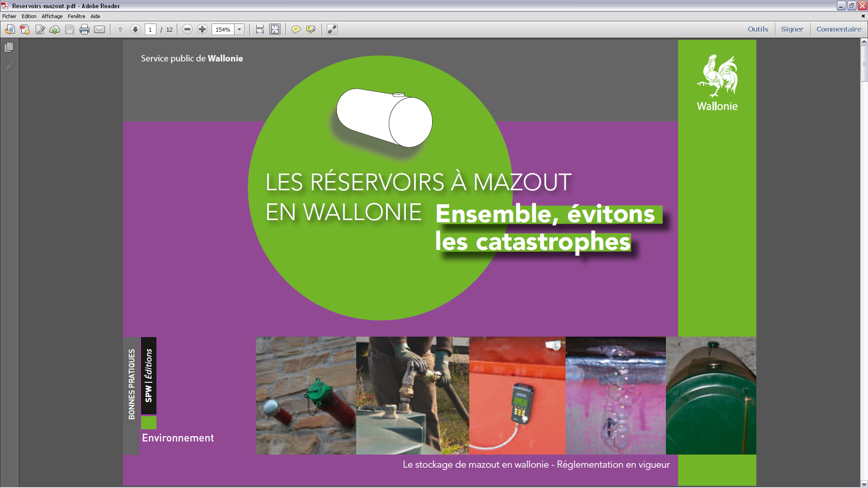868x488 pixels.
Task: Click the 'SPW | Éditions' vertical label
Action: point(148,375)
